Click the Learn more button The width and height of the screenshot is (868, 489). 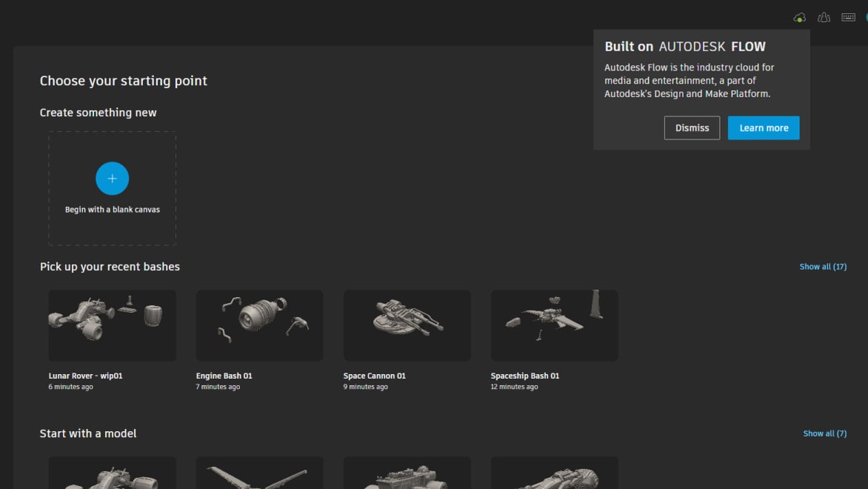(x=764, y=128)
